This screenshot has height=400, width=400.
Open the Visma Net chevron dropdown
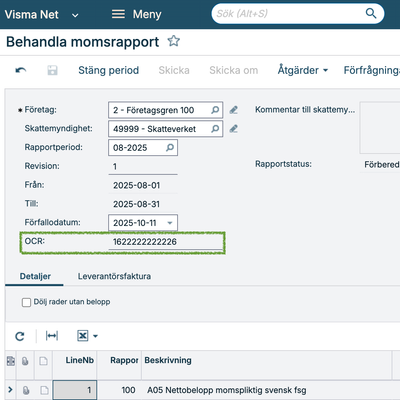tap(75, 15)
